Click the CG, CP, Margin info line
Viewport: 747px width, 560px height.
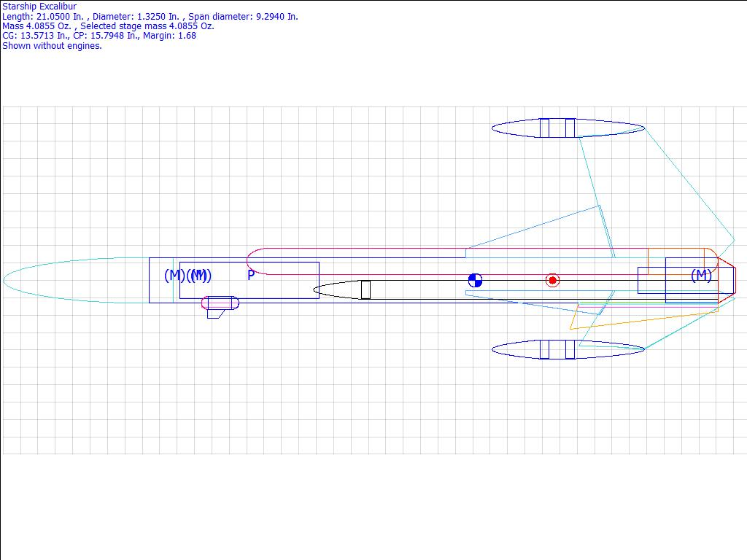tap(99, 35)
